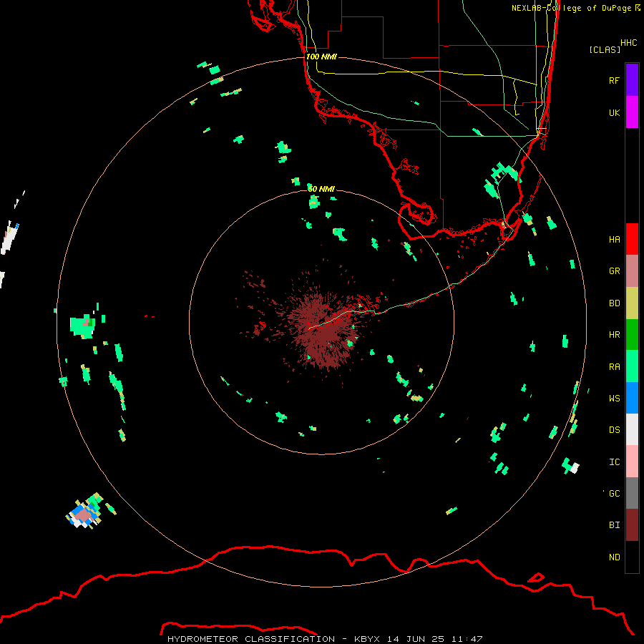
Task: Click the DS legend label
Action: (614, 429)
